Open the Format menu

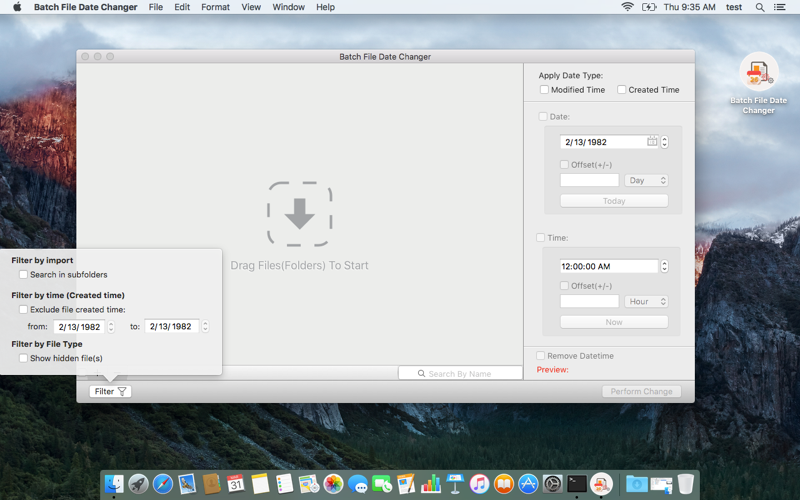pos(215,7)
